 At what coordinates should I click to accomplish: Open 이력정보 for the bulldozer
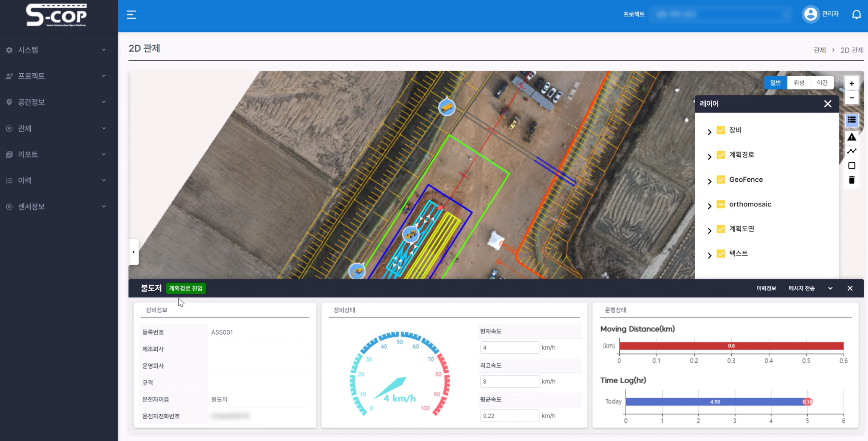point(766,288)
